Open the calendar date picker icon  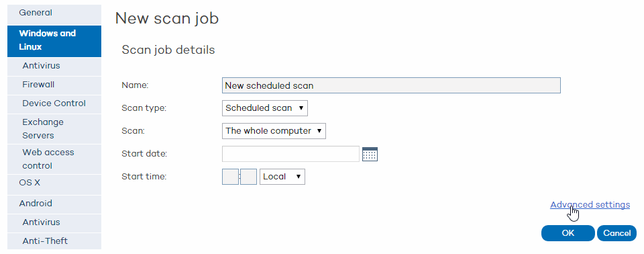point(370,154)
